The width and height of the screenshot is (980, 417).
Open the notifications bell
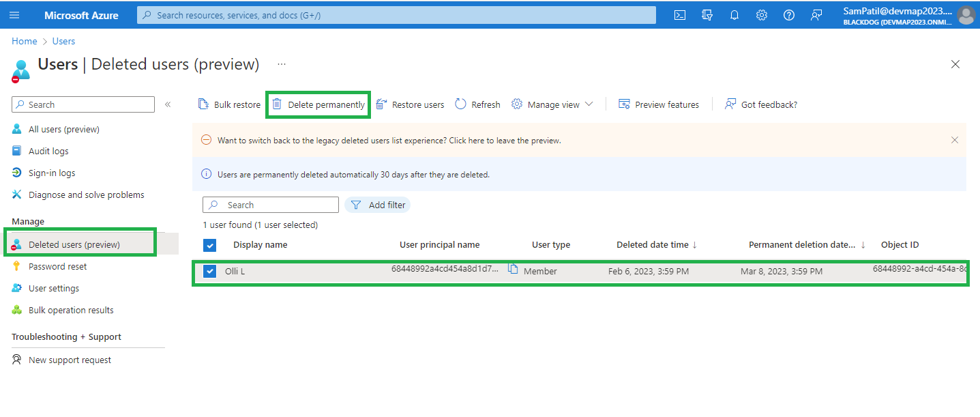[x=734, y=15]
